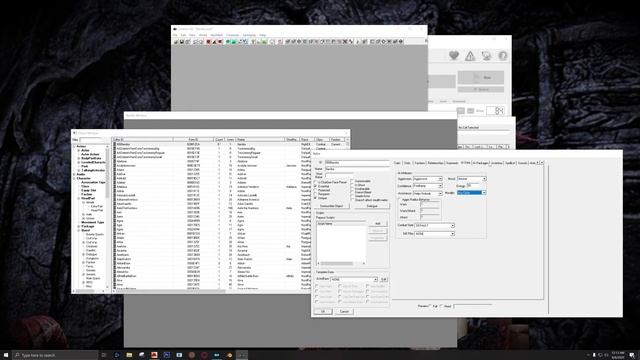
Task: Select the Acolyte Jenssen row in actor list
Action: (x=211, y=166)
